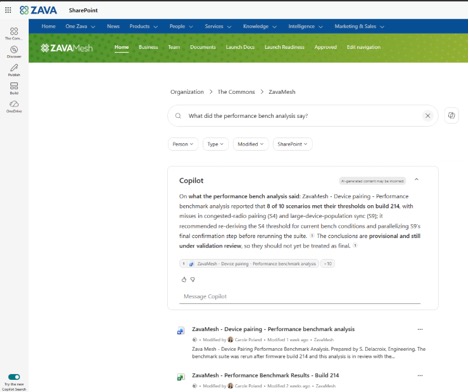The image size is (469, 392).
Task: Clear the search query with X
Action: 428,116
